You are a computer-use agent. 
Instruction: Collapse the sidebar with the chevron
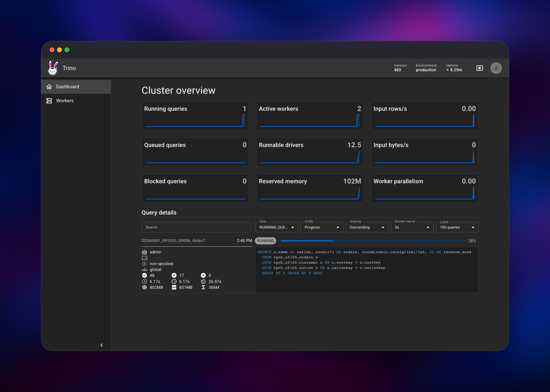(102, 345)
